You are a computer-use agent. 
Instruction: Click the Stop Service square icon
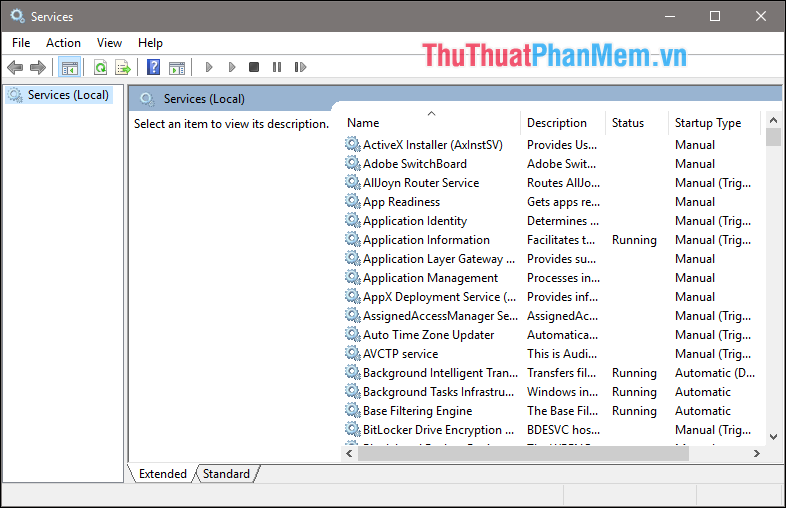click(x=254, y=67)
